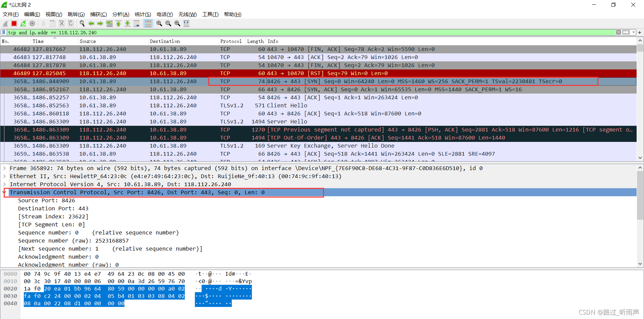Open the 统计(S) menu
The height and width of the screenshot is (319, 644).
(x=143, y=14)
